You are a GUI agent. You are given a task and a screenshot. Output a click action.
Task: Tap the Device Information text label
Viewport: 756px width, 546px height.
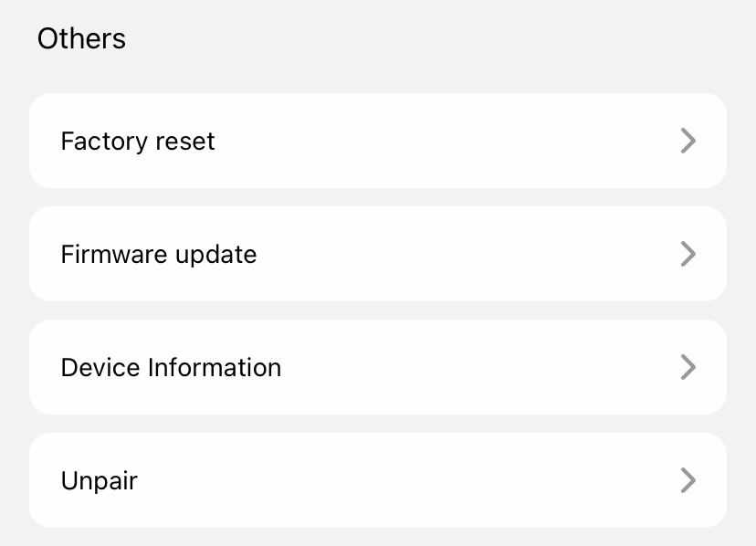171,368
